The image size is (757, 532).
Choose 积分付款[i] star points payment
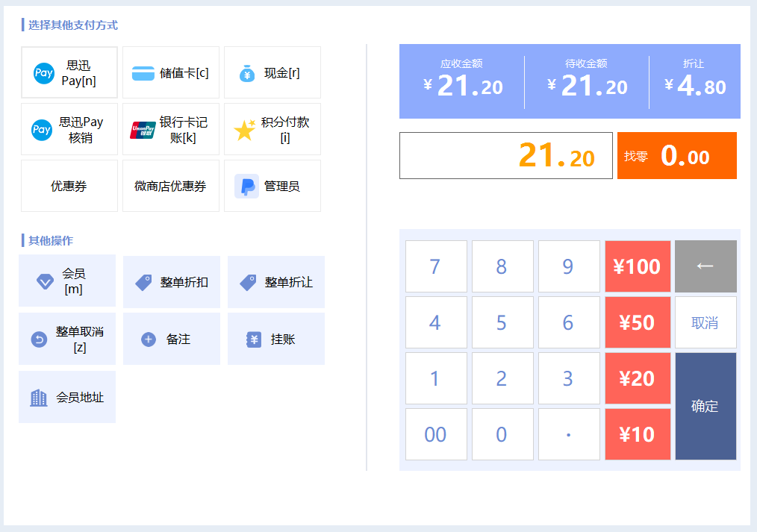[272, 129]
